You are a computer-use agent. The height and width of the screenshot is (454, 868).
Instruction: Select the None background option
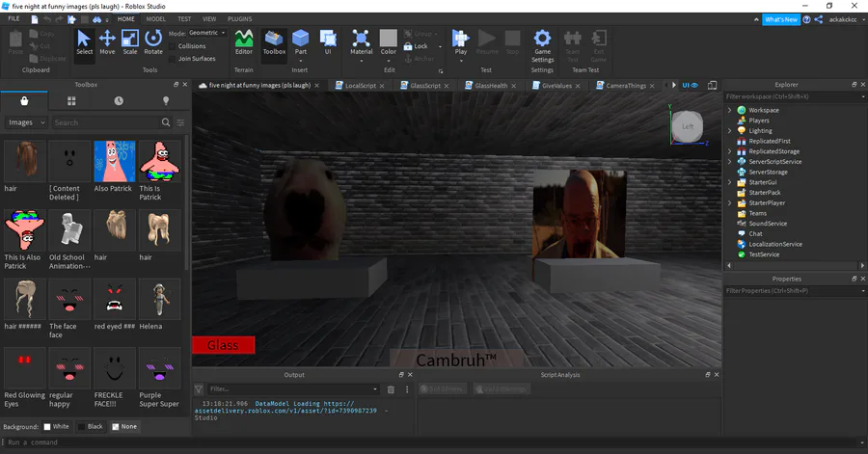[124, 426]
